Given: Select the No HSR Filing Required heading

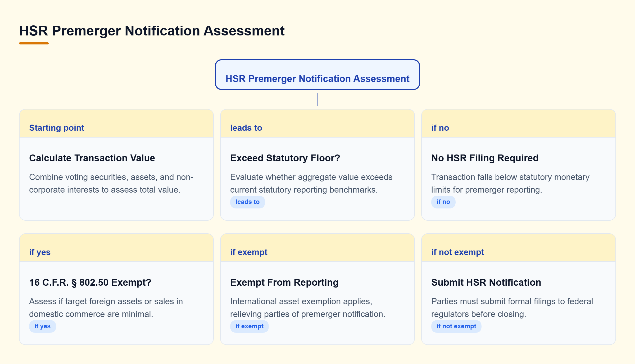Looking at the screenshot, I should 485,158.
